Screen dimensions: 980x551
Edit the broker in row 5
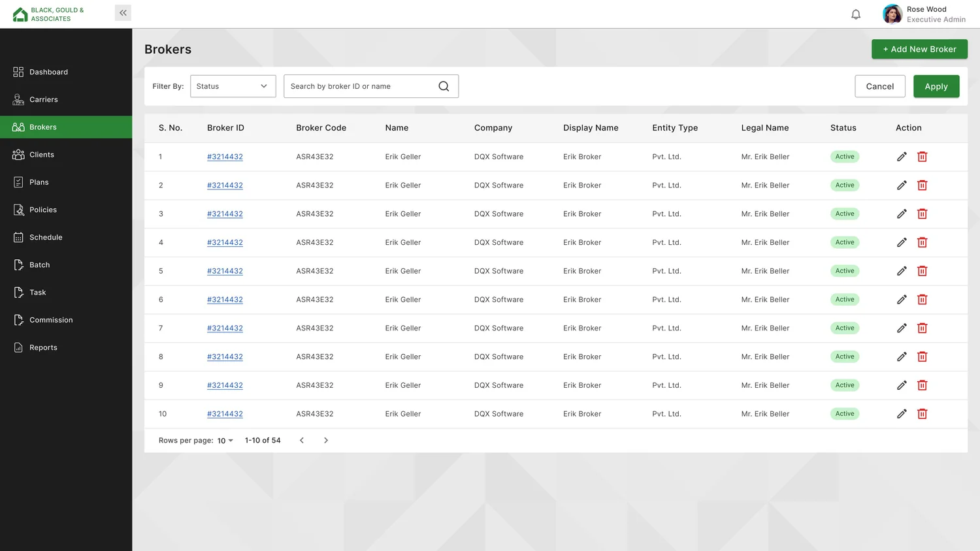[x=902, y=271]
